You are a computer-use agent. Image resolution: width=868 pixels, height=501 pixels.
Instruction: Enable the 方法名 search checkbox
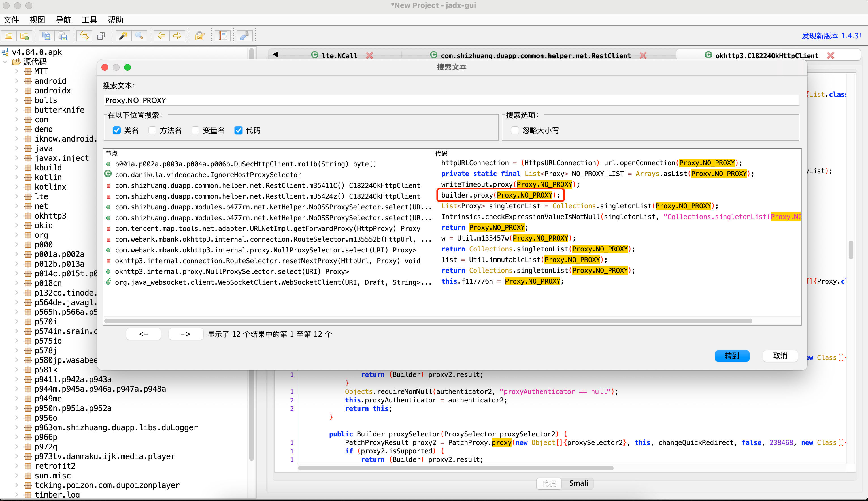tap(152, 130)
